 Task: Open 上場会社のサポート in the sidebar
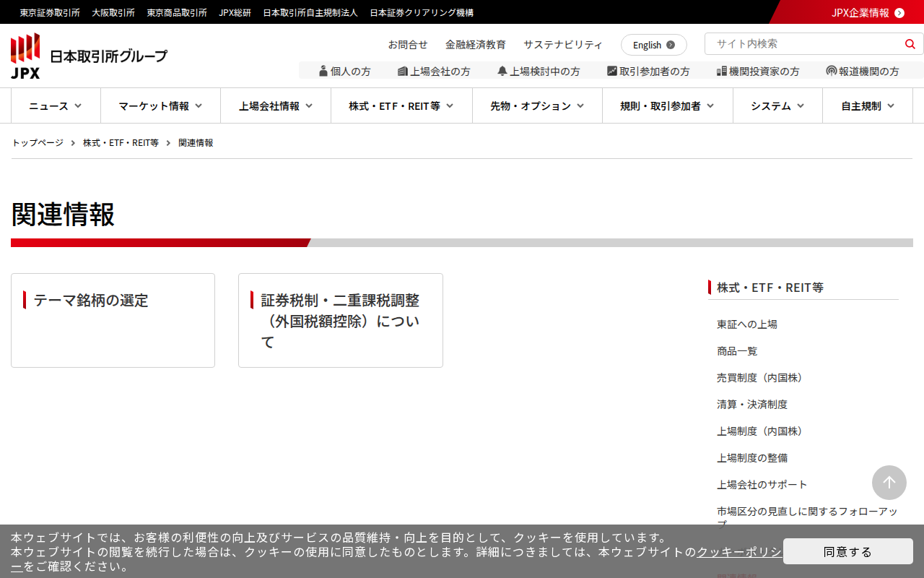pyautogui.click(x=762, y=485)
